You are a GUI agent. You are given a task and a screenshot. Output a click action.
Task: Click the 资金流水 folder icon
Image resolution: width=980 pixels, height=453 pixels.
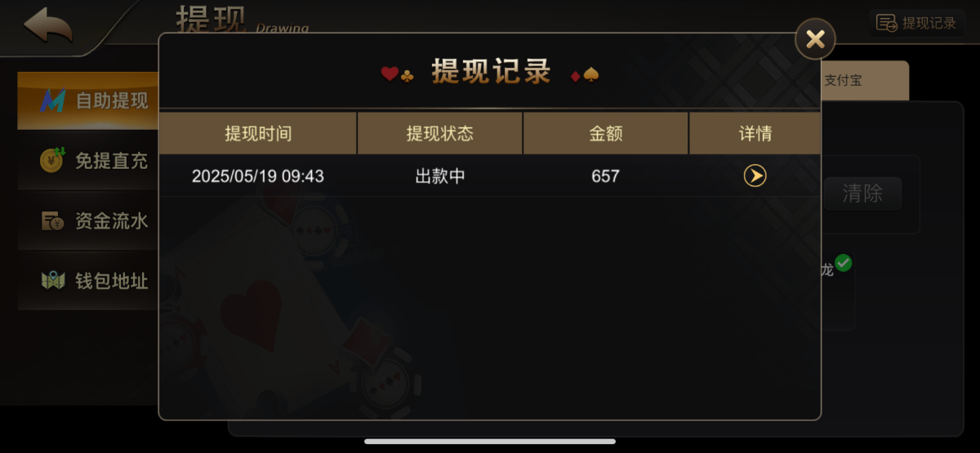pos(52,220)
